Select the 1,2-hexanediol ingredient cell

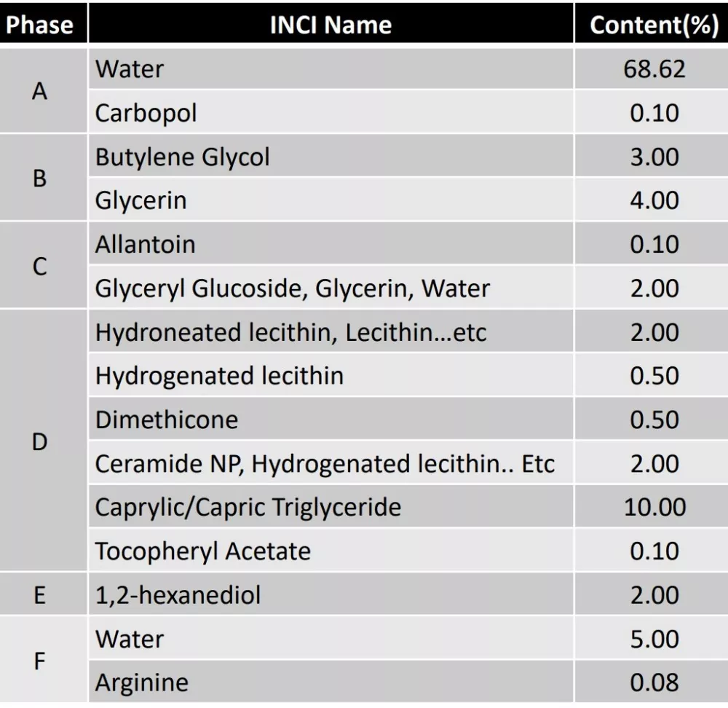(x=178, y=595)
